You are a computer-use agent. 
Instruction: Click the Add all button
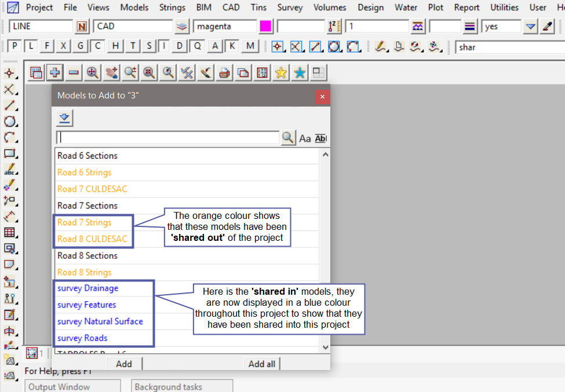point(261,364)
